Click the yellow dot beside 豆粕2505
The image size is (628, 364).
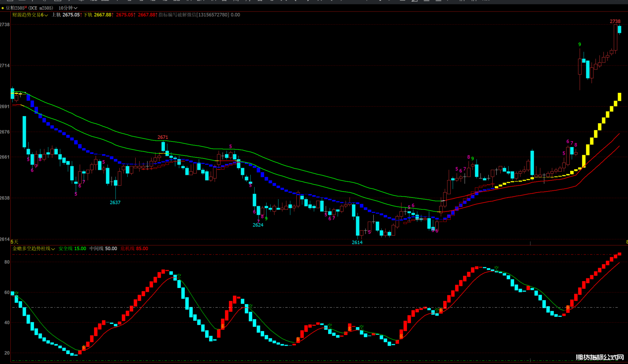point(2,8)
